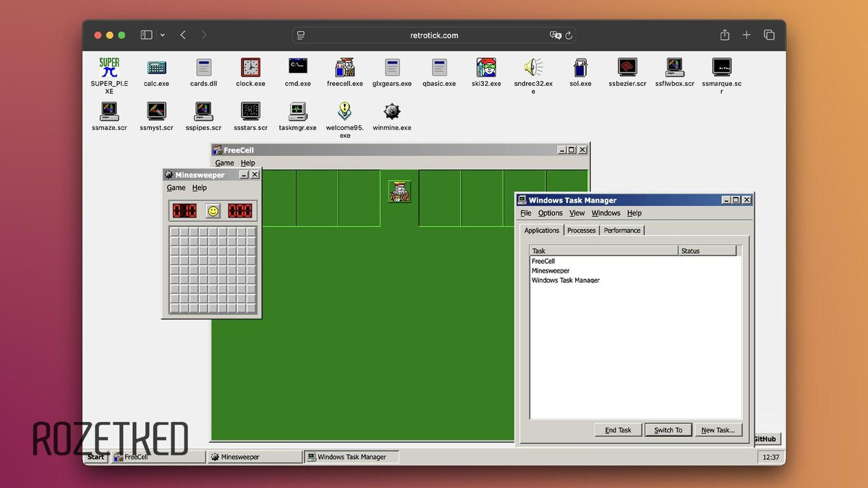868x488 pixels.
Task: Open the SUPER_PI.EXE icon
Action: pyautogui.click(x=109, y=67)
